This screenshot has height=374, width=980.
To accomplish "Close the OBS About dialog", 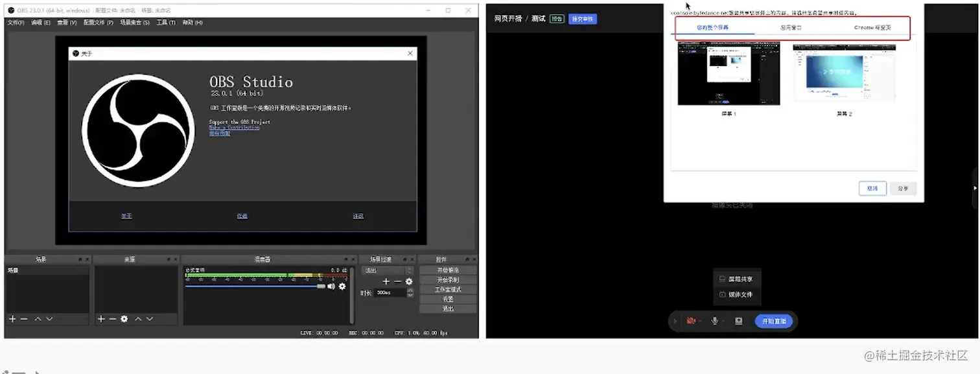I will click(x=410, y=53).
